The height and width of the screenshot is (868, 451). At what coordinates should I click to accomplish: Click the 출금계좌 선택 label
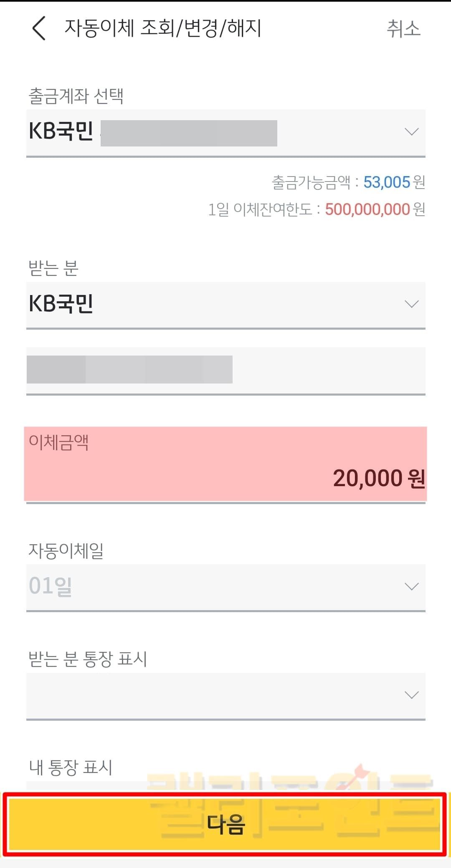(76, 96)
